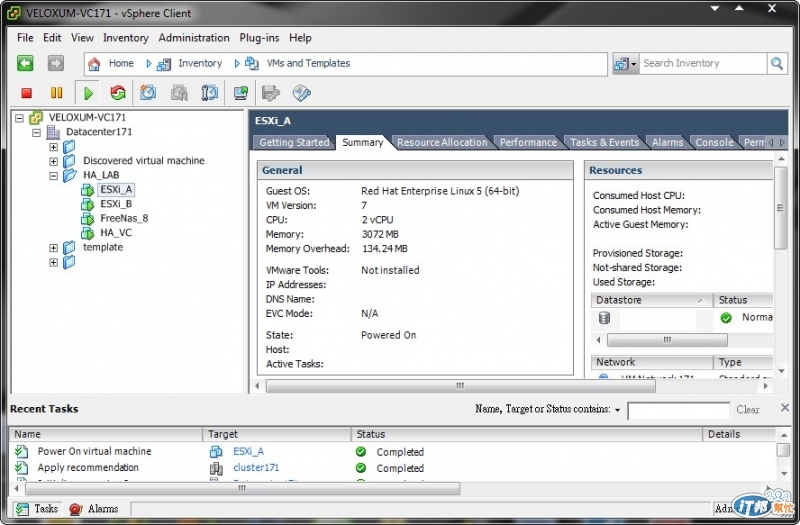Screen dimensions: 800x525
Task: Expand the Discovered virtual machine folder
Action: (x=54, y=161)
